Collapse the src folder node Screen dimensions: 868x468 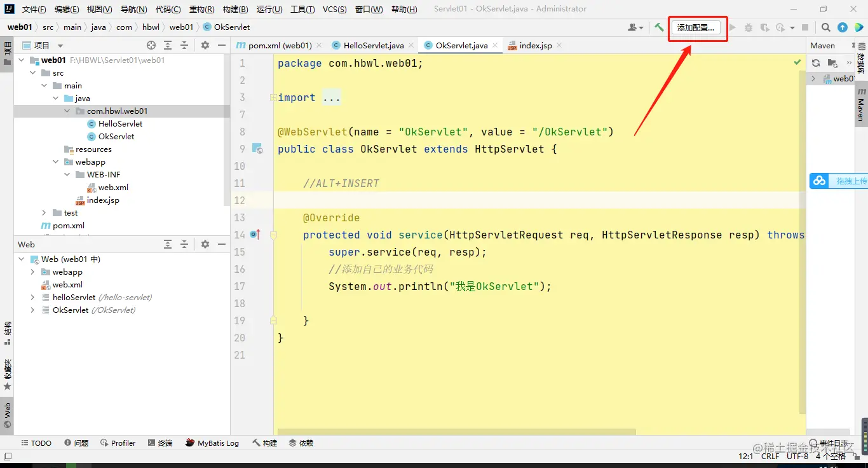pos(33,73)
